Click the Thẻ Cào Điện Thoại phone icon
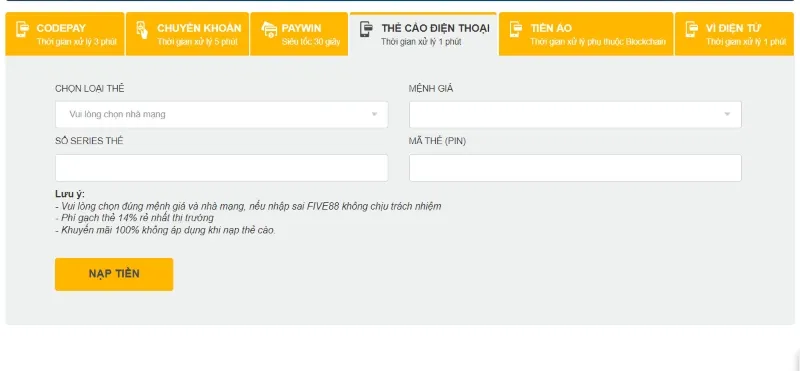This screenshot has width=800, height=371. pyautogui.click(x=366, y=29)
